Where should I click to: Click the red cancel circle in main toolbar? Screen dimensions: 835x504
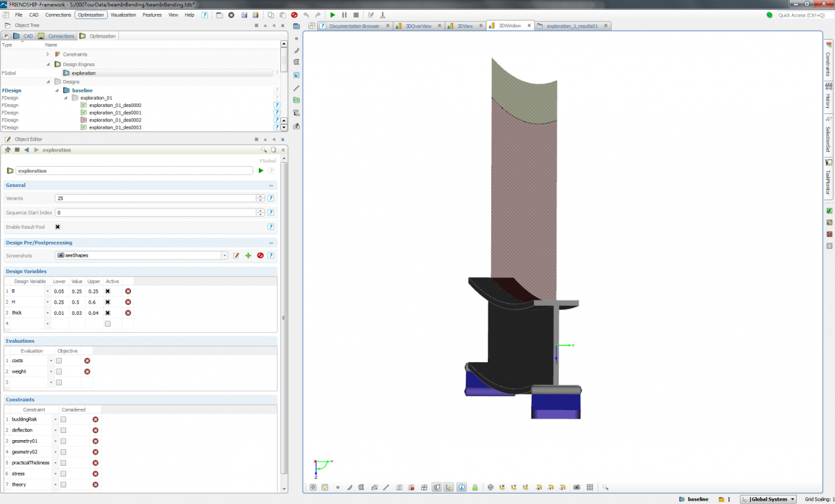(294, 15)
